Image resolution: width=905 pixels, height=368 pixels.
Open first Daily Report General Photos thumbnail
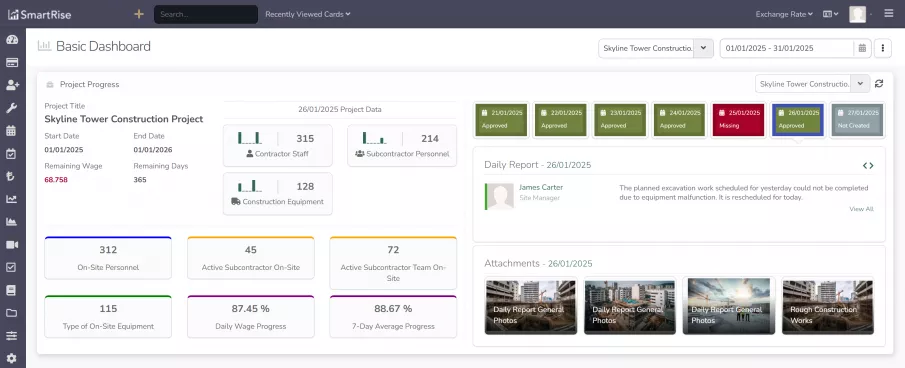pos(530,306)
